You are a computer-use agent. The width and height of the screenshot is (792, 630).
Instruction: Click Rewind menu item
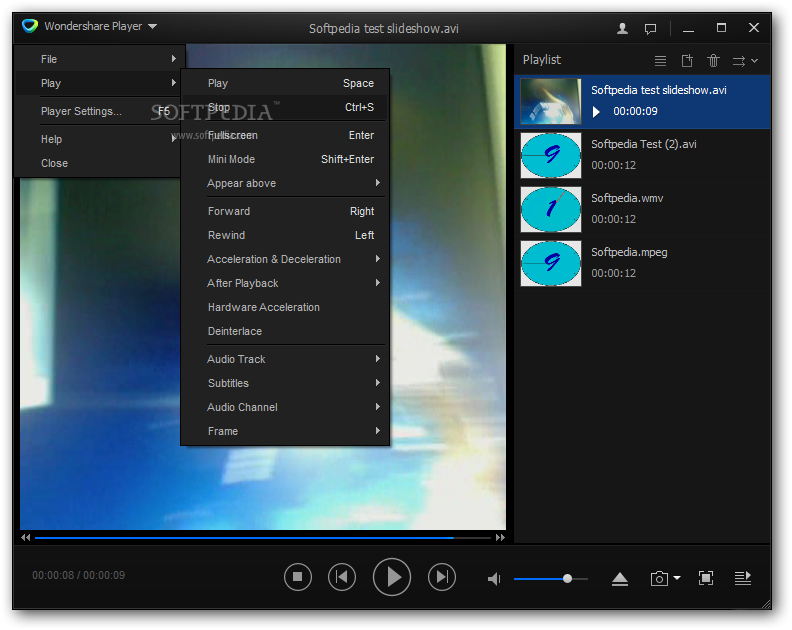285,235
